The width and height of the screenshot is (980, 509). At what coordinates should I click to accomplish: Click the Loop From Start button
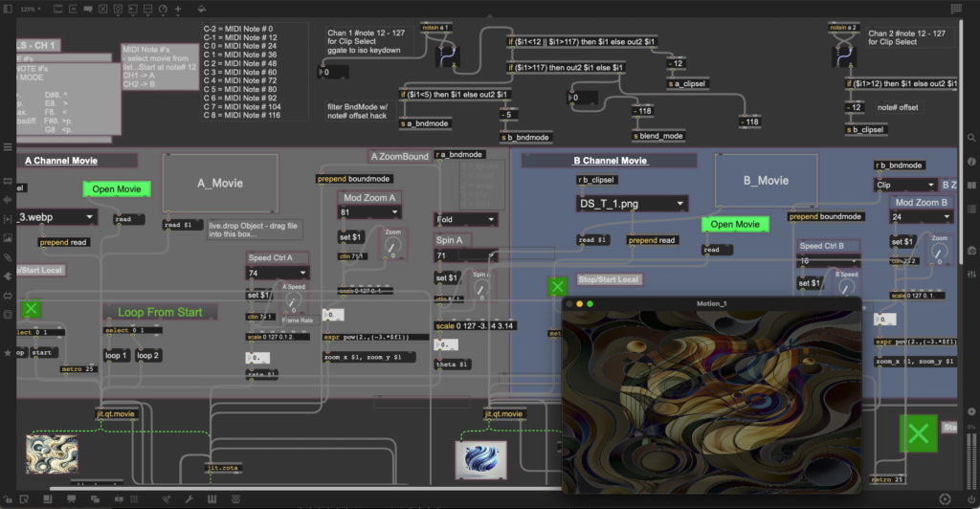[160, 312]
